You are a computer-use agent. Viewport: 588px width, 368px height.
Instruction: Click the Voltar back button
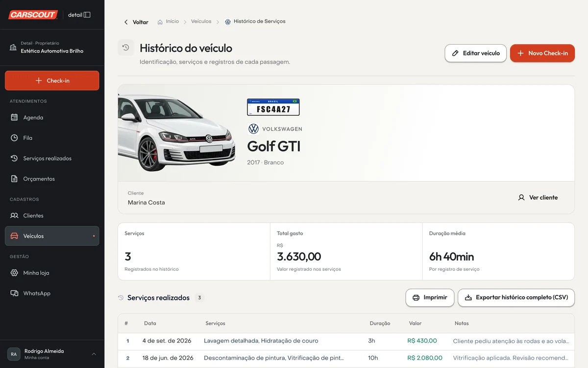click(x=136, y=22)
